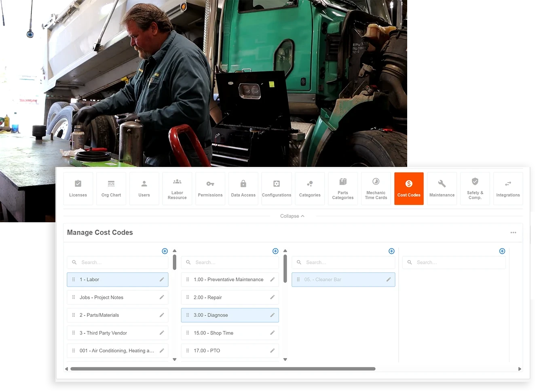The image size is (539, 392).
Task: Add a new cost code in the first column
Action: 165,251
